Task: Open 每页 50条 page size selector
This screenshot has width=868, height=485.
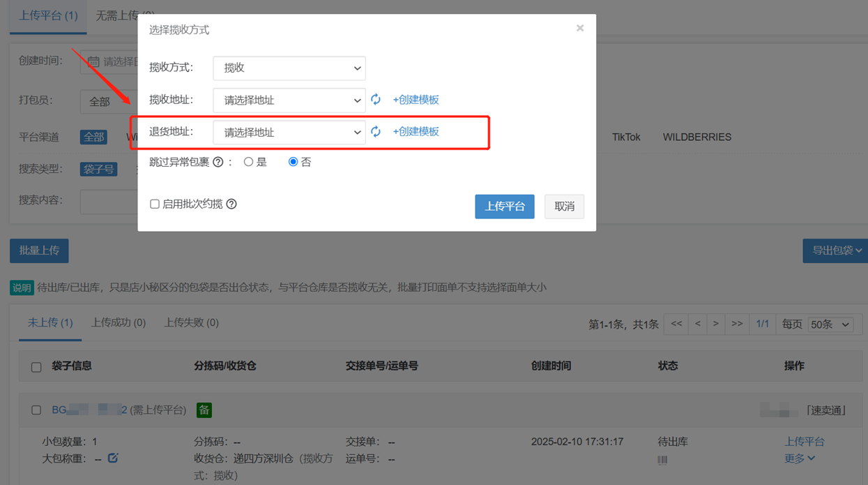Action: (830, 324)
